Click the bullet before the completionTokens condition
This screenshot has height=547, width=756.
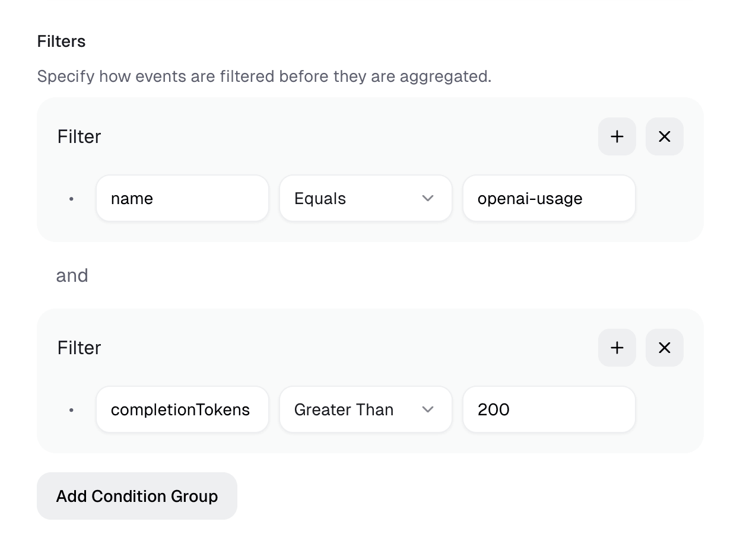[71, 410]
